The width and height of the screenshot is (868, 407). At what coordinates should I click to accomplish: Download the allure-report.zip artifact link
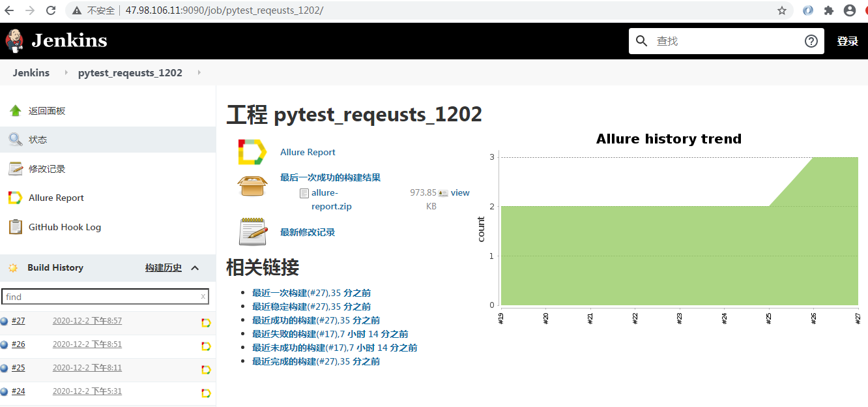click(332, 200)
